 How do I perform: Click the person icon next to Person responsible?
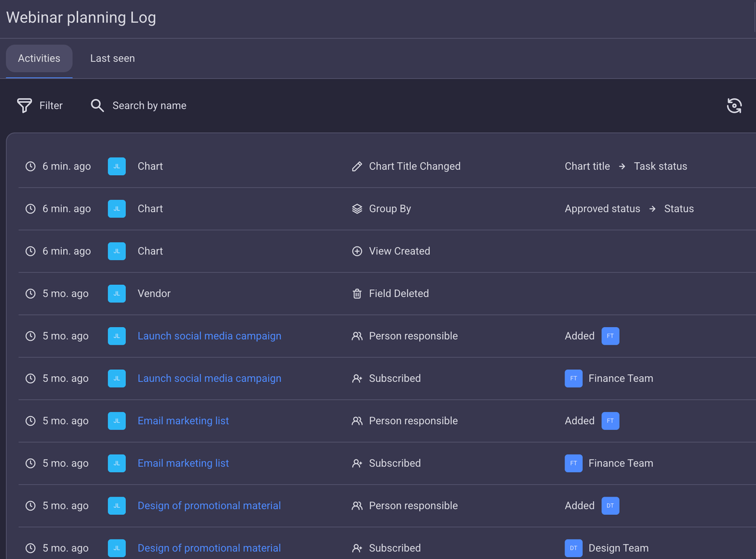click(x=357, y=335)
